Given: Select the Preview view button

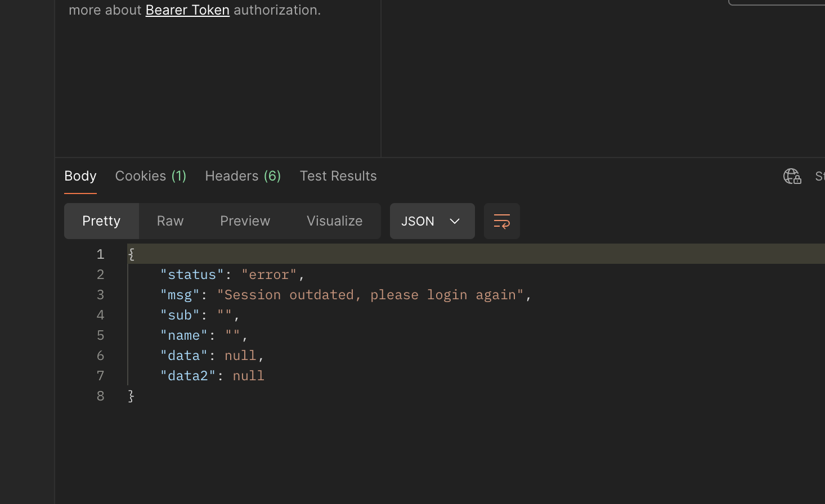Looking at the screenshot, I should [x=245, y=221].
